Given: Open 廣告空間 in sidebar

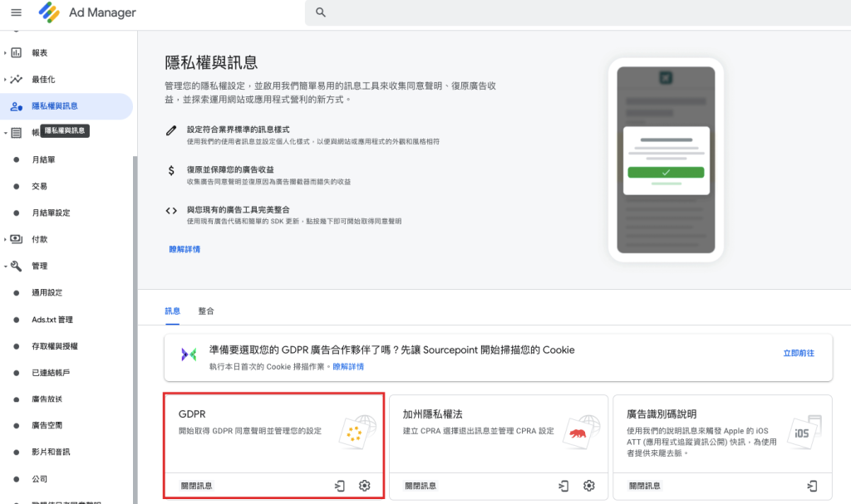Looking at the screenshot, I should point(47,425).
